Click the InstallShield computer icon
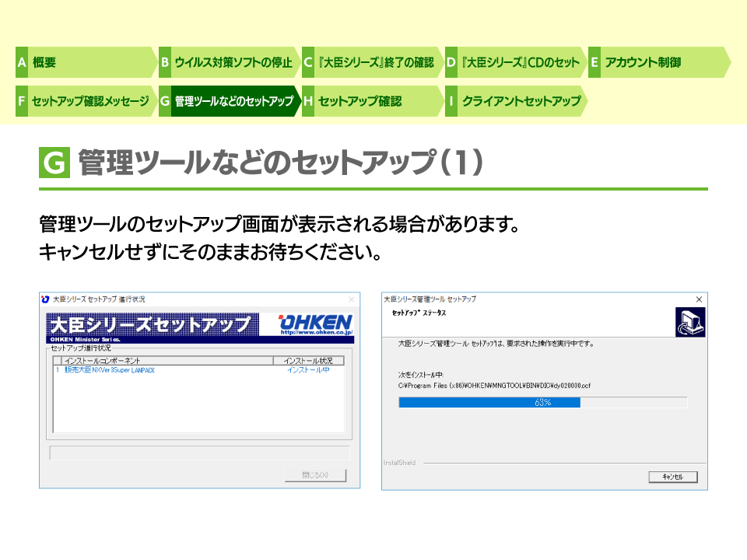The image size is (747, 560). (x=690, y=322)
